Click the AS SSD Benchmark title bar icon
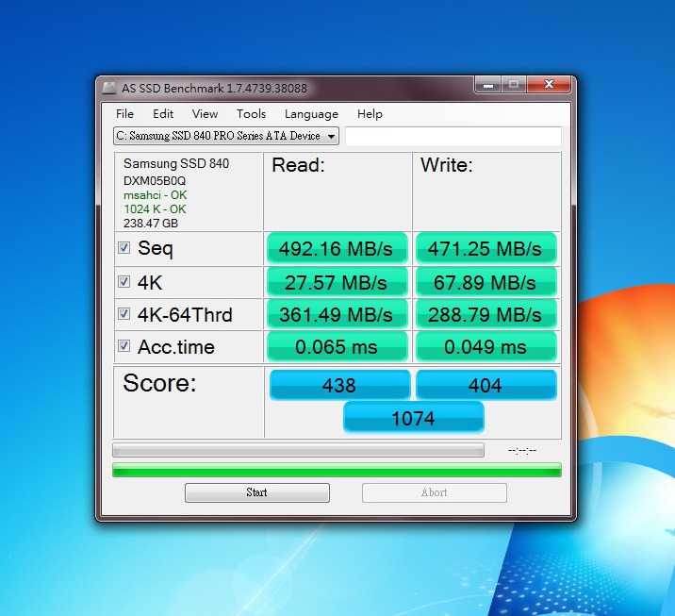Screen dimensions: 675x616 pos(109,88)
